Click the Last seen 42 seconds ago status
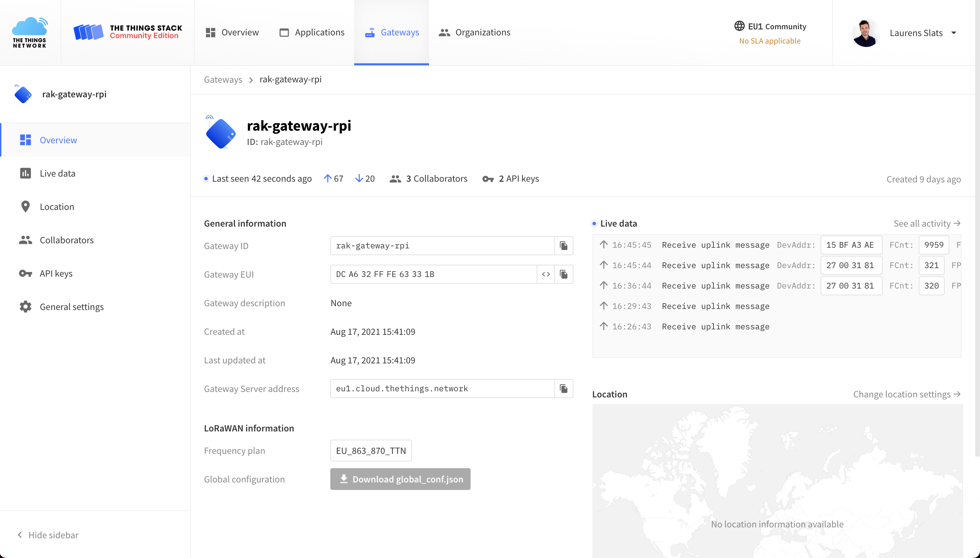This screenshot has width=980, height=558. [257, 179]
